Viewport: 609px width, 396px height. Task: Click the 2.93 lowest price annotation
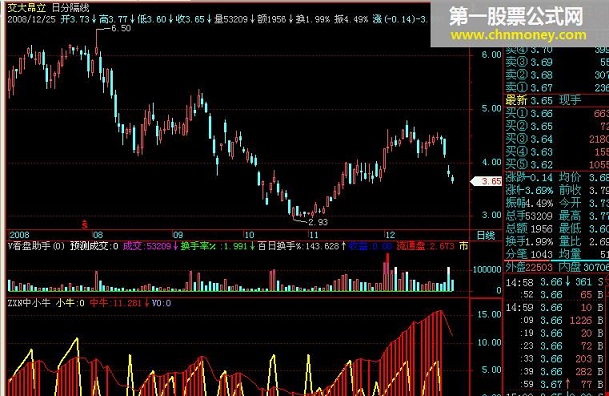coord(318,222)
